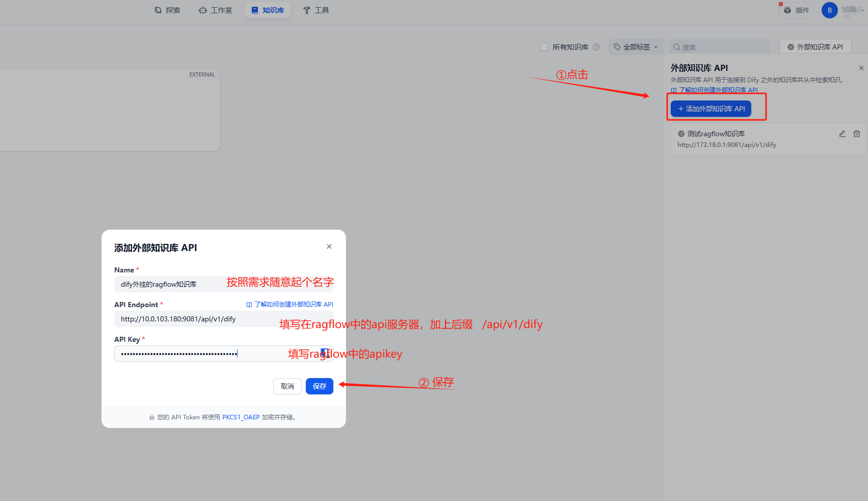Select the 知识库 tab
This screenshot has width=868, height=501.
pyautogui.click(x=268, y=10)
